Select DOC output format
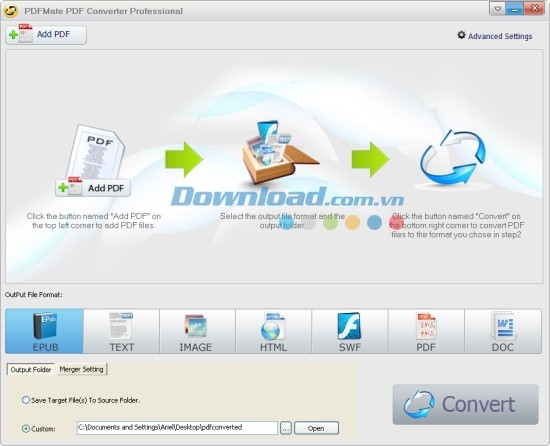This screenshot has width=550, height=446. [x=503, y=331]
